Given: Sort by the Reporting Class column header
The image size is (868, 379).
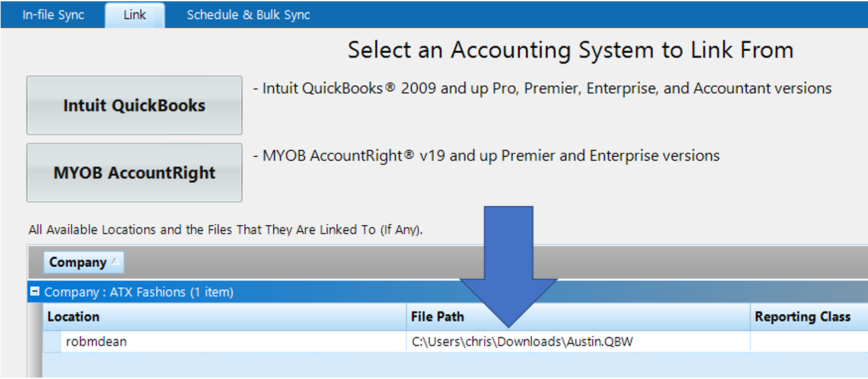Looking at the screenshot, I should [x=809, y=317].
